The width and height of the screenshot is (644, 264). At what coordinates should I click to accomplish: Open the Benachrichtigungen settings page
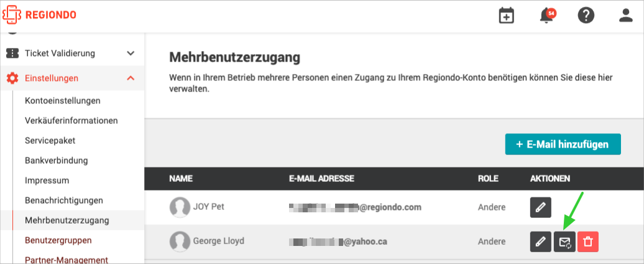(63, 200)
